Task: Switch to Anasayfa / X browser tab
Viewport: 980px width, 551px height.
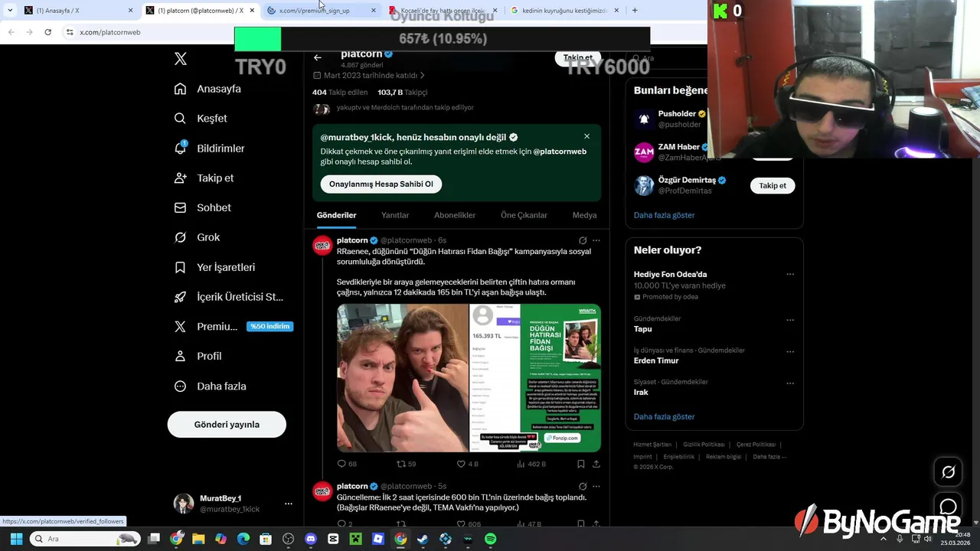Action: (77, 11)
